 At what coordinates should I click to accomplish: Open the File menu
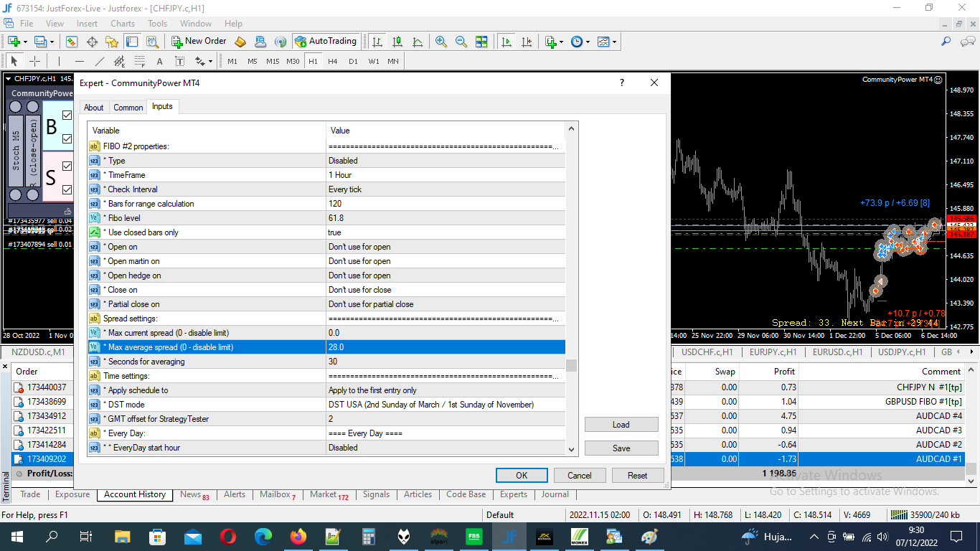27,23
